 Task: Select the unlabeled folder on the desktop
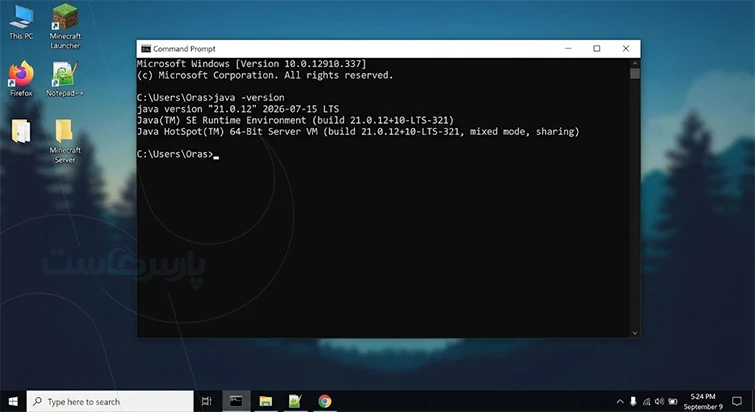[x=21, y=131]
